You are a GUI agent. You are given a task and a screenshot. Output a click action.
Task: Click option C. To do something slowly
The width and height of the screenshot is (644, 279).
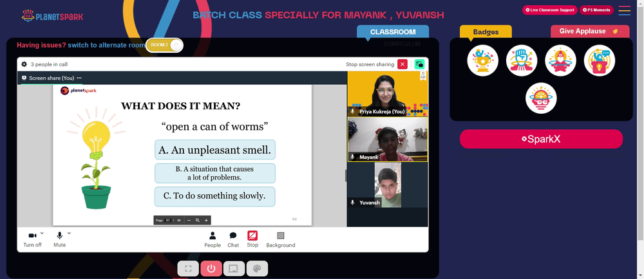(215, 197)
